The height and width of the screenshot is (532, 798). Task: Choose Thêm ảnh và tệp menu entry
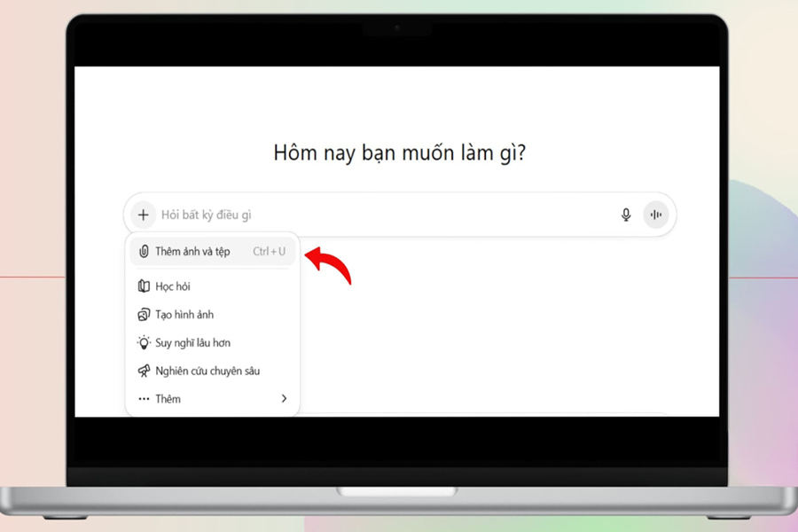pyautogui.click(x=212, y=252)
